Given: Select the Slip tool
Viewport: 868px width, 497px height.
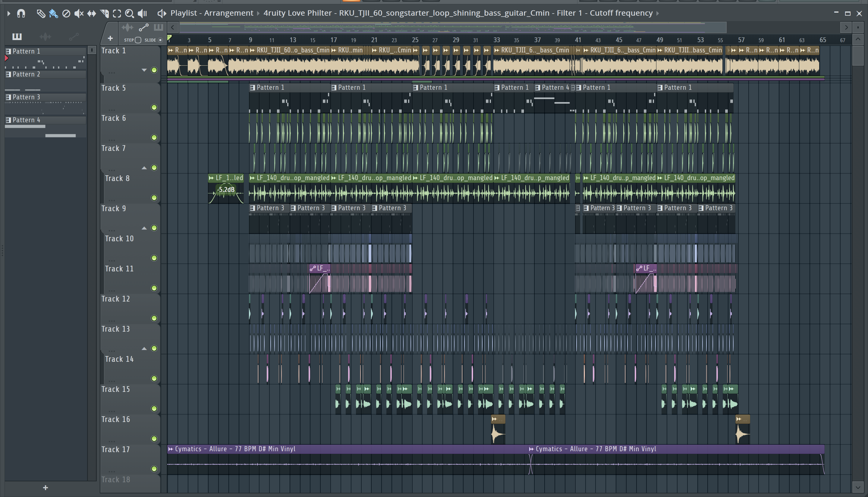Looking at the screenshot, I should (x=92, y=13).
